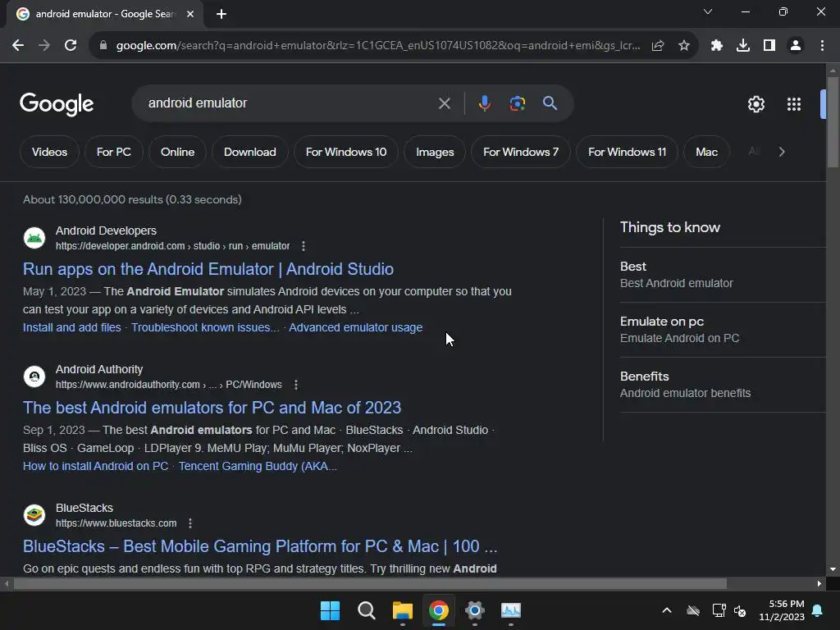Clear the Google search box

[x=444, y=103]
